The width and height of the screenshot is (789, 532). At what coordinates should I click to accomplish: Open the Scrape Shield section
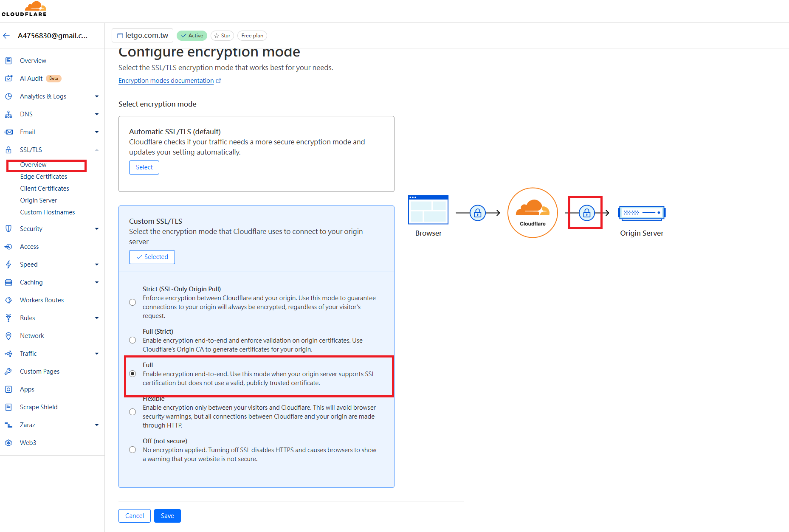[39, 407]
